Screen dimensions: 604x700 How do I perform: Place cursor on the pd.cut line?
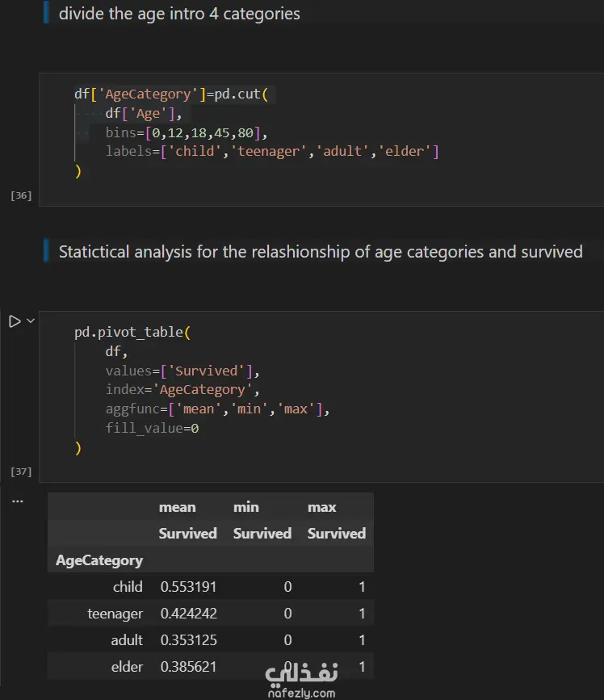174,94
